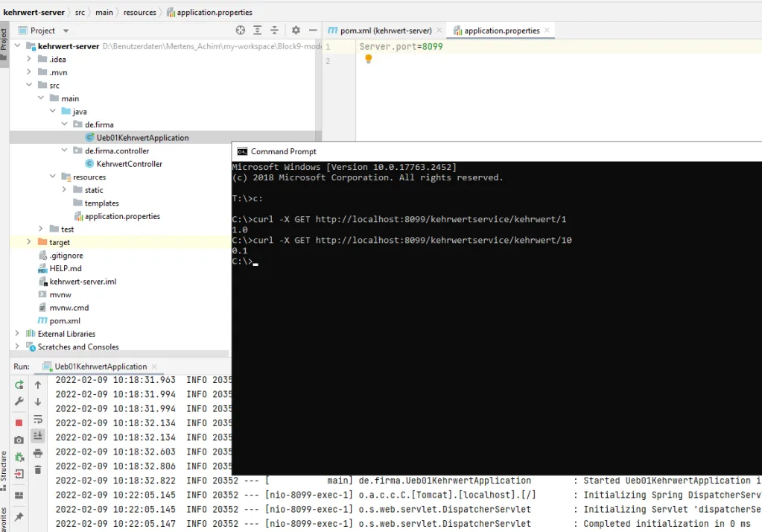Click the camera dump threads icon

coord(19,440)
